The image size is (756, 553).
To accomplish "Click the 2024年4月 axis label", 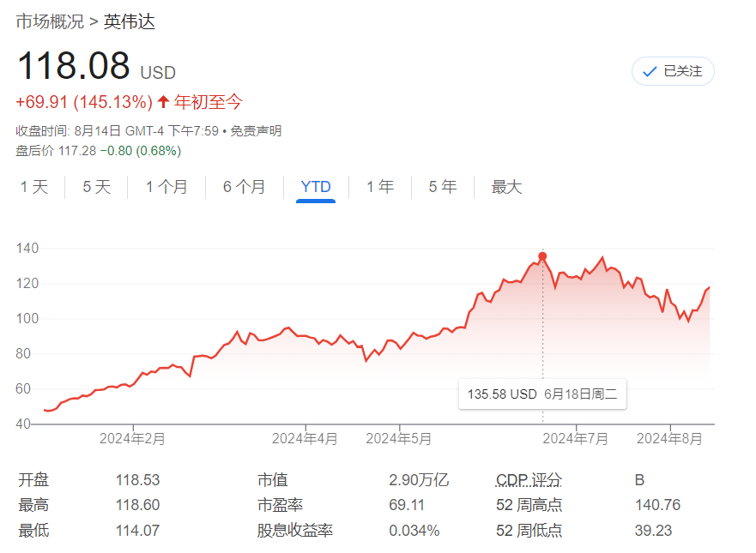I will pos(305,439).
